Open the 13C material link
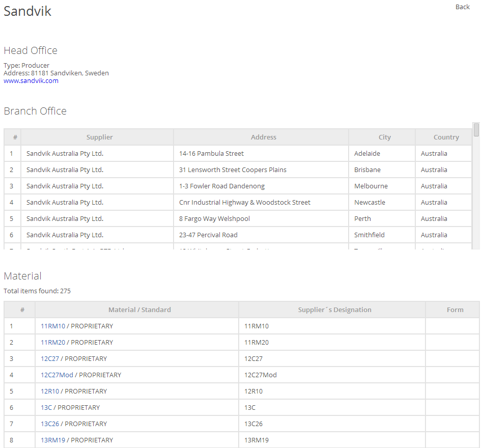 [x=46, y=408]
